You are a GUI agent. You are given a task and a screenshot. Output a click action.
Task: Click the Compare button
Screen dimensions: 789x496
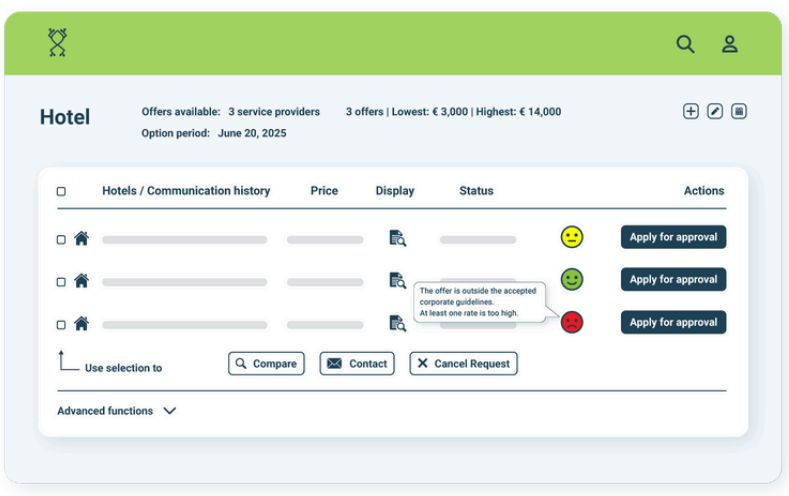click(266, 363)
